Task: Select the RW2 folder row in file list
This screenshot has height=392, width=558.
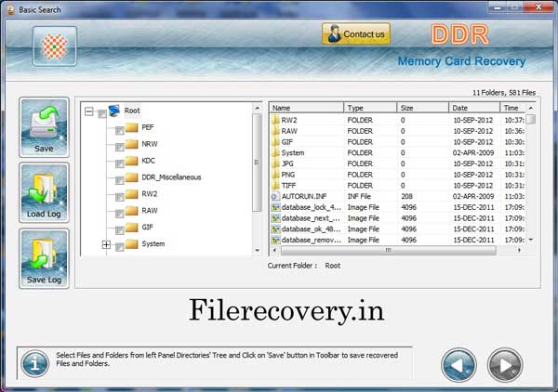Action: 397,120
